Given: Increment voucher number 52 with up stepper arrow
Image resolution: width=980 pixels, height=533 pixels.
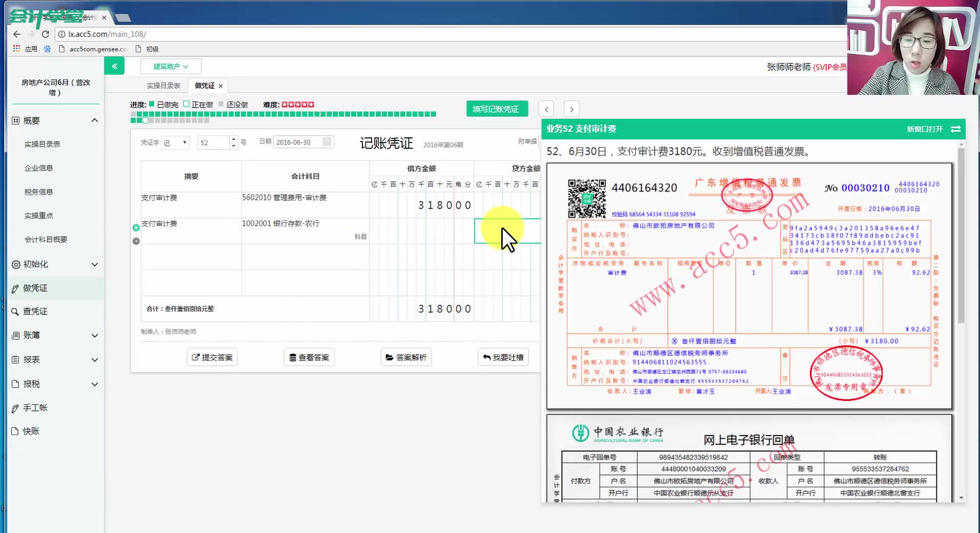Looking at the screenshot, I should (x=233, y=139).
